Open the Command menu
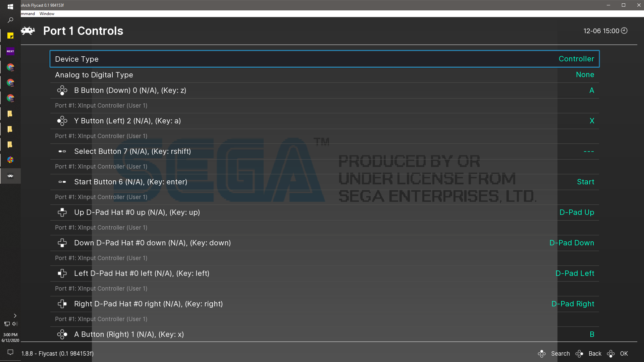Screen dimensions: 644x362 pyautogui.click(x=28, y=14)
